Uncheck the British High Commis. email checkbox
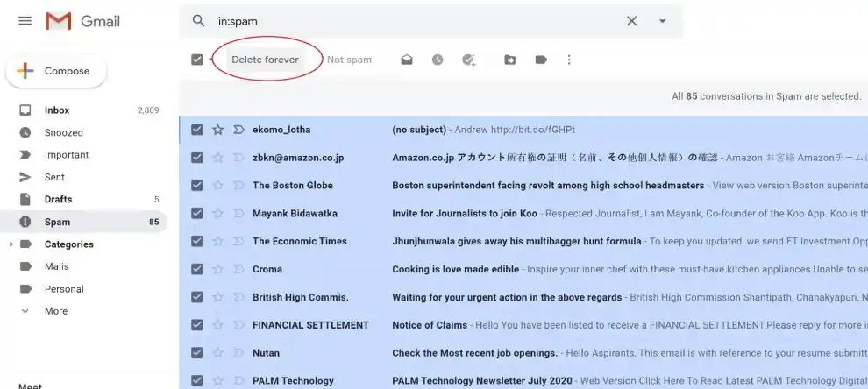The width and height of the screenshot is (868, 389). [x=197, y=297]
